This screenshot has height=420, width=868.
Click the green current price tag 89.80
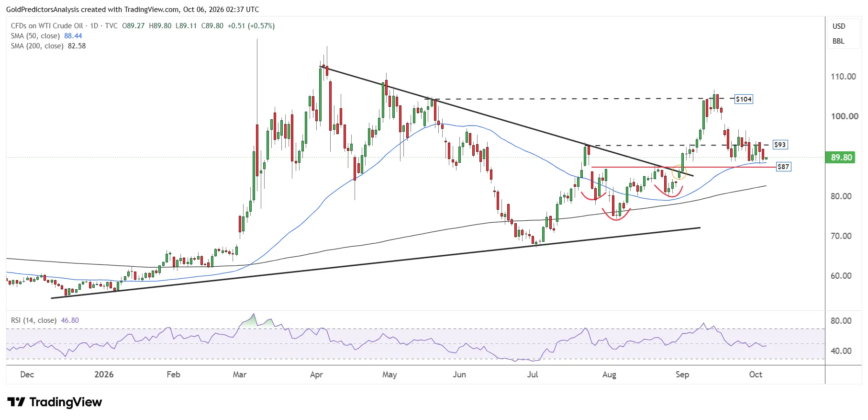[841, 158]
